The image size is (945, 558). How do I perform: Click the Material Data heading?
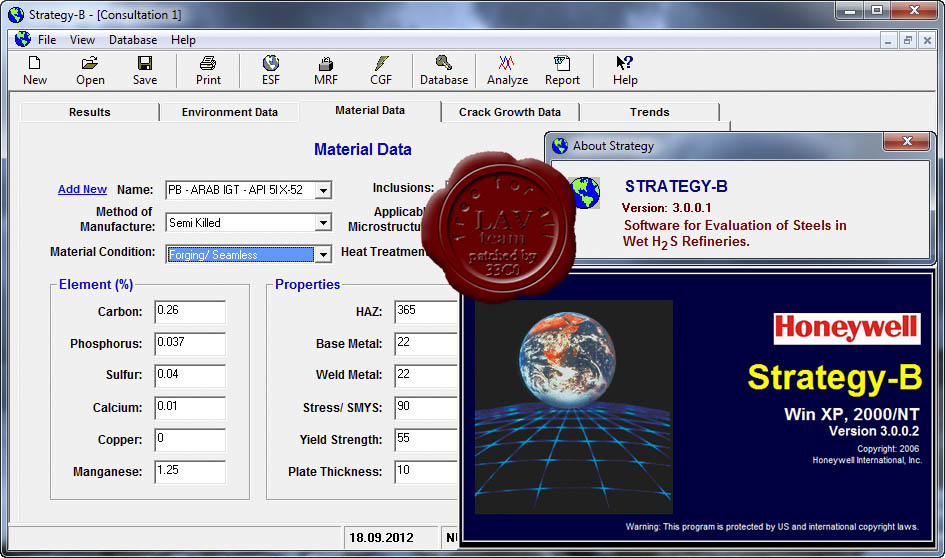pyautogui.click(x=363, y=149)
